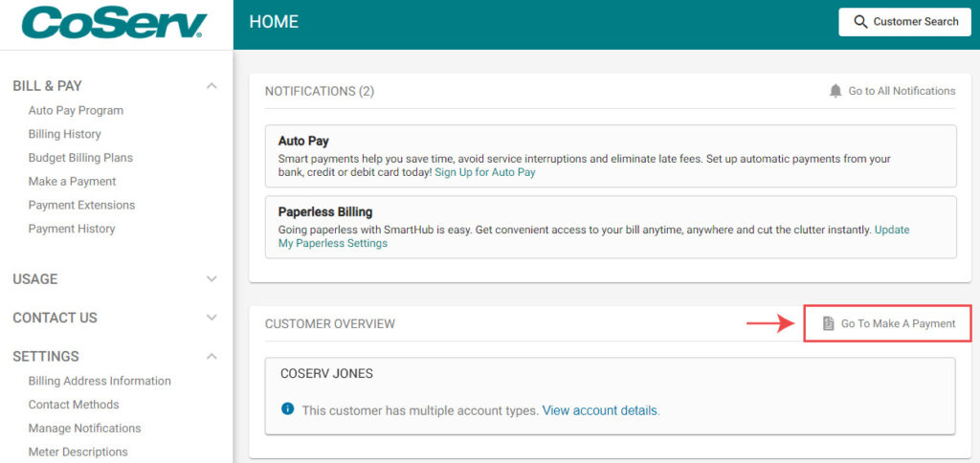Click the BILL & PAY heading
This screenshot has width=980, height=463.
click(x=48, y=85)
